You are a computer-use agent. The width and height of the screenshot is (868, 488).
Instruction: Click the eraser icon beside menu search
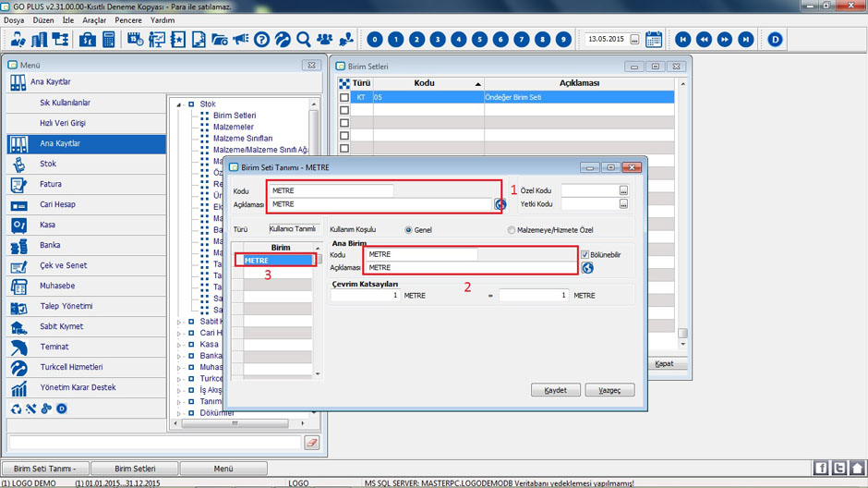tap(312, 443)
